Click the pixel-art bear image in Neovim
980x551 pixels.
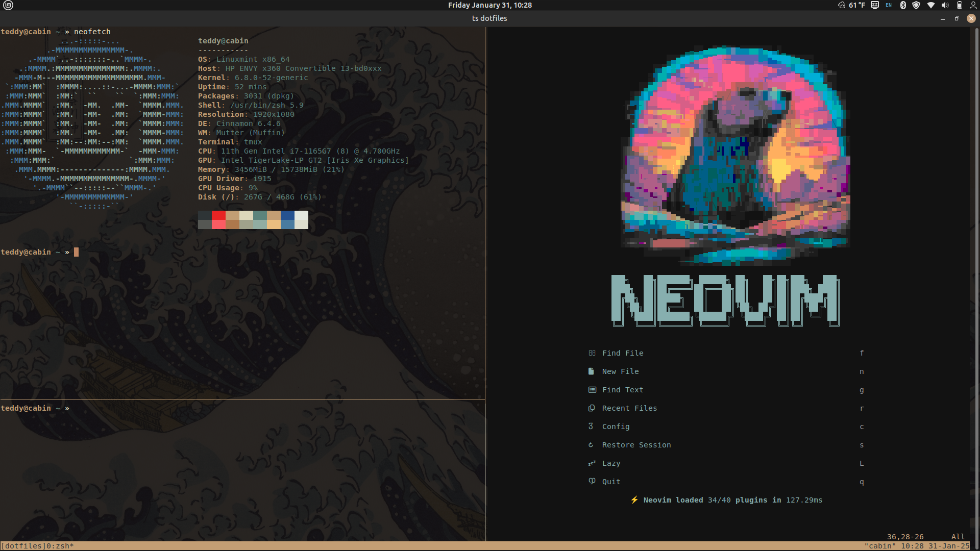[736, 156]
